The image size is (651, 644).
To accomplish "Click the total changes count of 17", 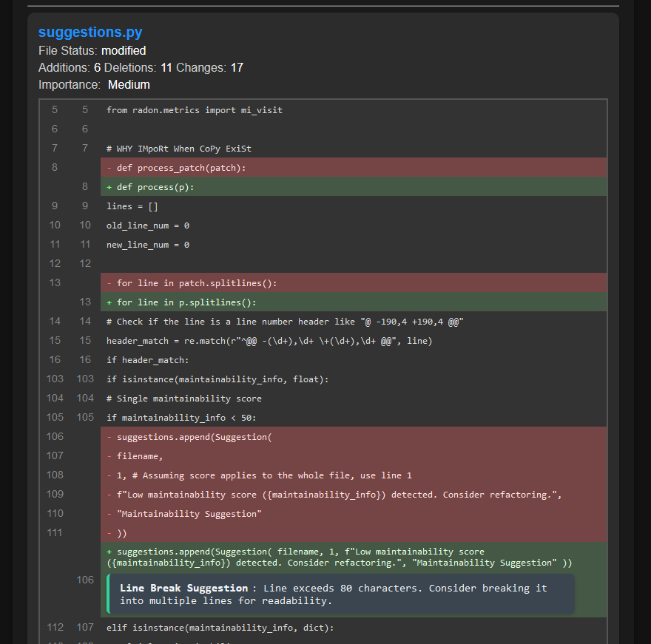I will pos(237,68).
